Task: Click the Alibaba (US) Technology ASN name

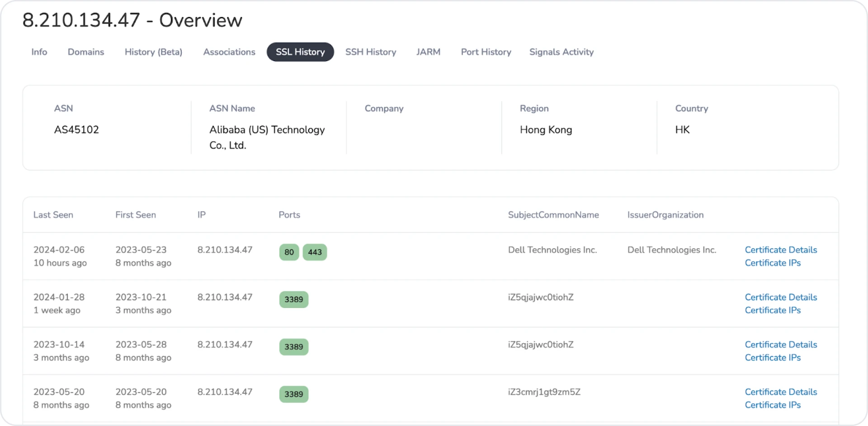Action: pyautogui.click(x=267, y=137)
